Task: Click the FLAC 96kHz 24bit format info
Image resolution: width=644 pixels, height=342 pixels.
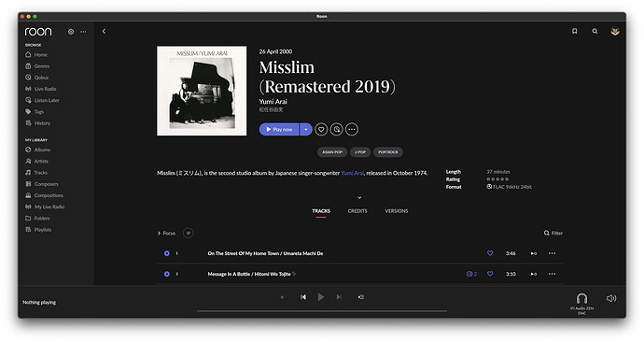Action: pos(510,187)
